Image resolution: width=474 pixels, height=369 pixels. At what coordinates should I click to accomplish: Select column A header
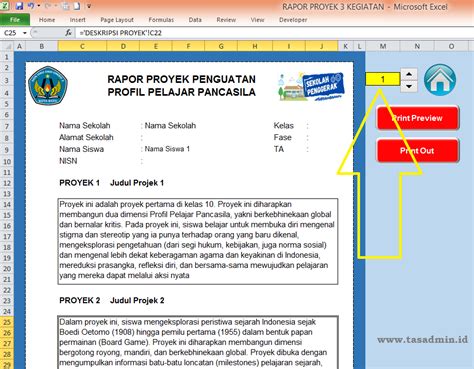[x=19, y=46]
